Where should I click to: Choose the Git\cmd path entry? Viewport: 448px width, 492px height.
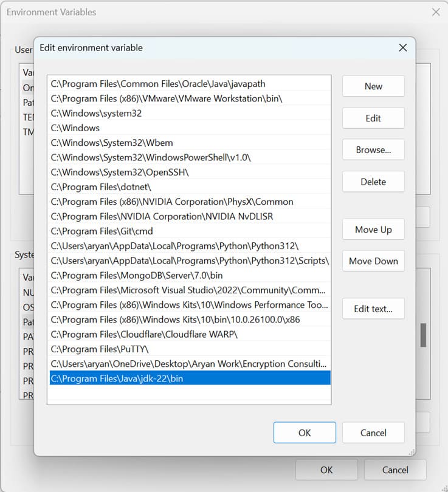point(102,231)
